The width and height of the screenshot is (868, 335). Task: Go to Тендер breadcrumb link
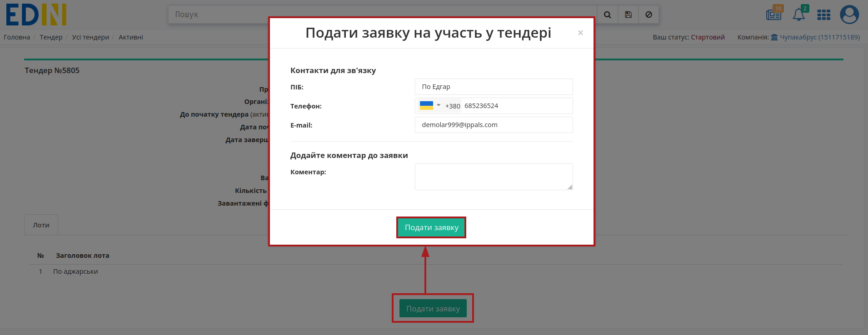51,37
